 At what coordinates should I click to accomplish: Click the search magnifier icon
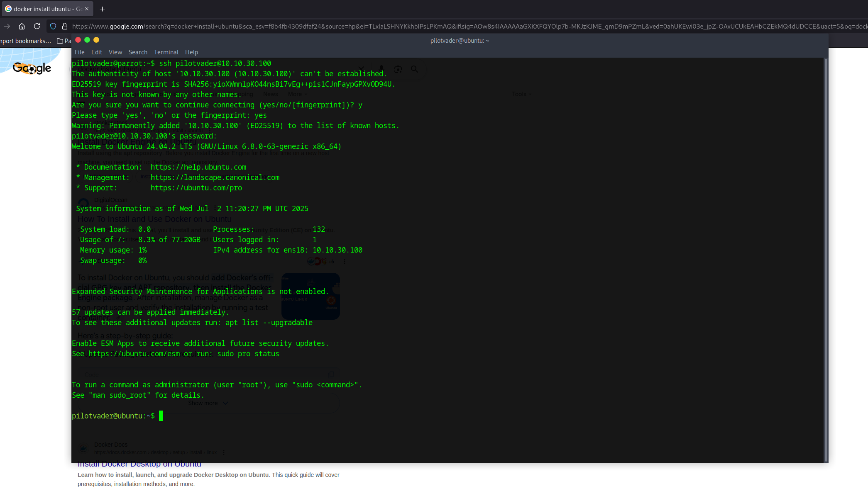(414, 69)
